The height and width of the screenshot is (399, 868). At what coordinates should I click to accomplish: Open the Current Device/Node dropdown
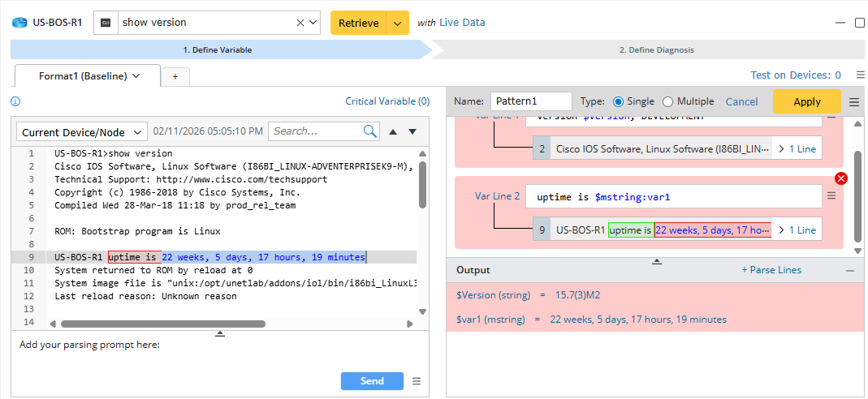[81, 132]
